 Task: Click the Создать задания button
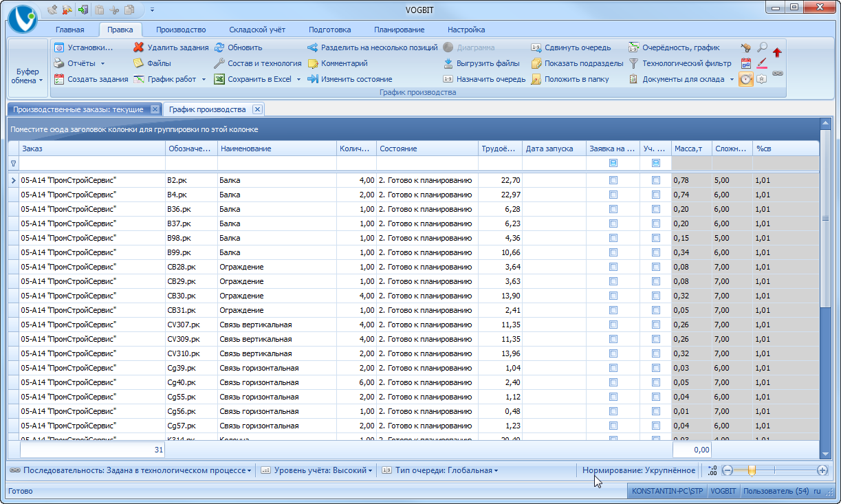click(91, 79)
